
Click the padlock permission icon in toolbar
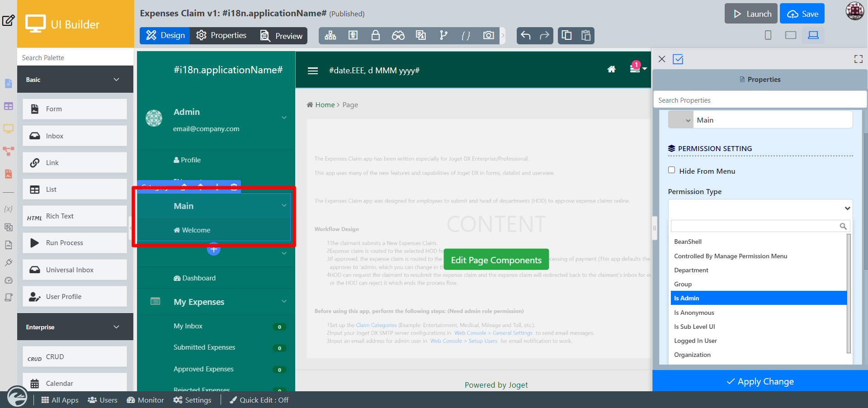click(376, 35)
